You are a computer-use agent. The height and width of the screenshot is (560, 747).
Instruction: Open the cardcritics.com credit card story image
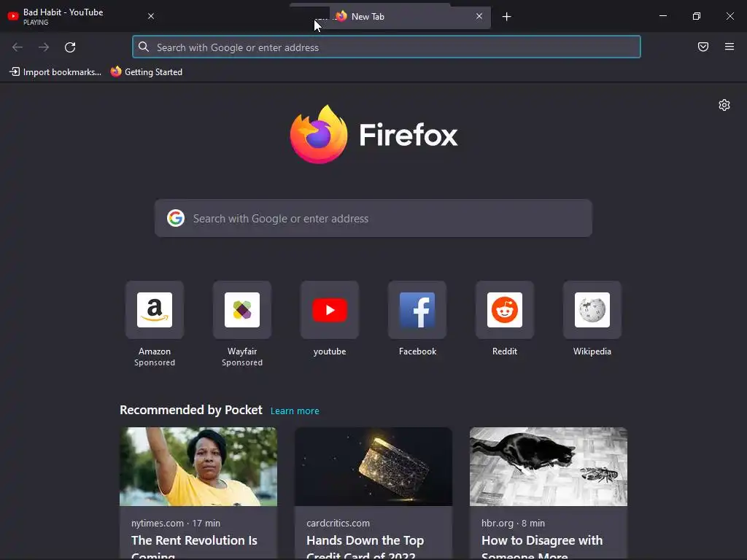point(373,467)
